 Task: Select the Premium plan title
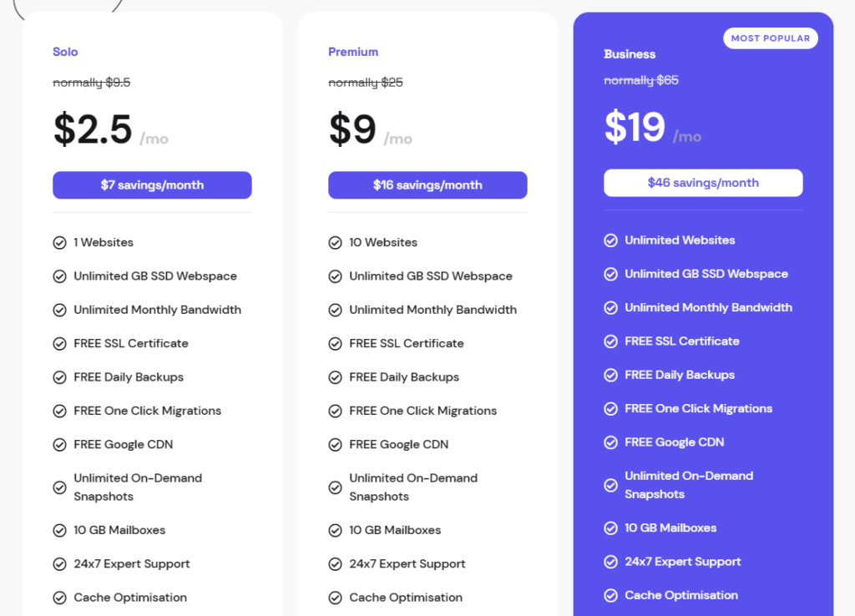click(x=353, y=52)
